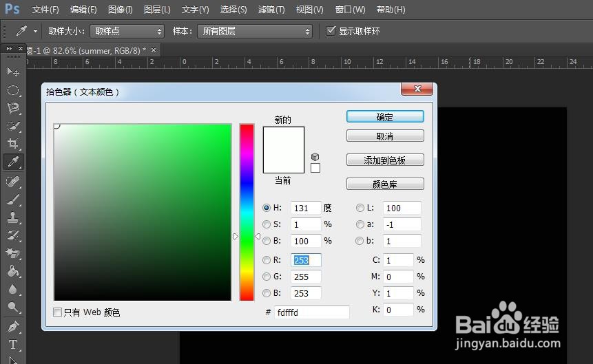
Task: Select the L lightness radio button
Action: 360,208
